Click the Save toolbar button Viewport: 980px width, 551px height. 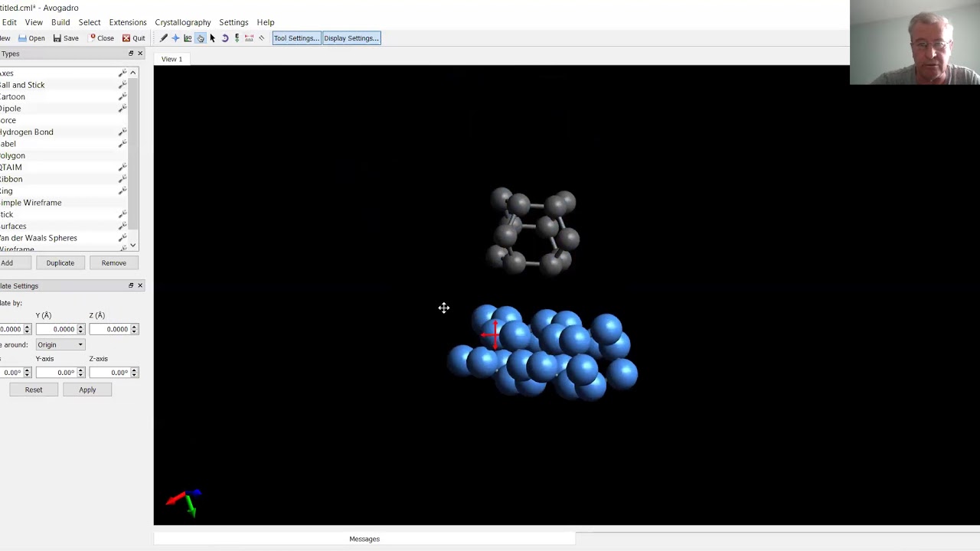click(x=66, y=38)
